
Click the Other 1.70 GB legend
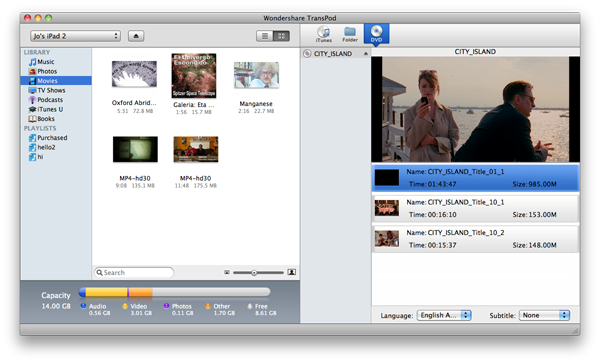click(x=220, y=309)
